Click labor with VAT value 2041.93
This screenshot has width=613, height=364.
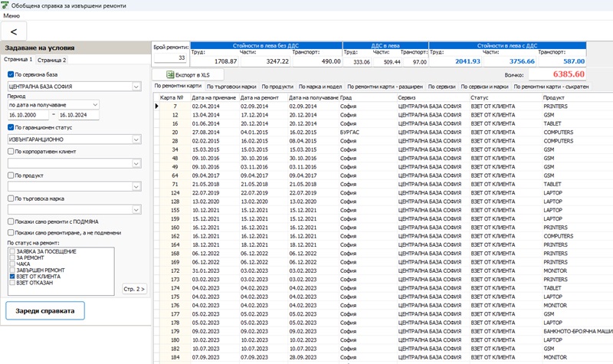click(456, 61)
